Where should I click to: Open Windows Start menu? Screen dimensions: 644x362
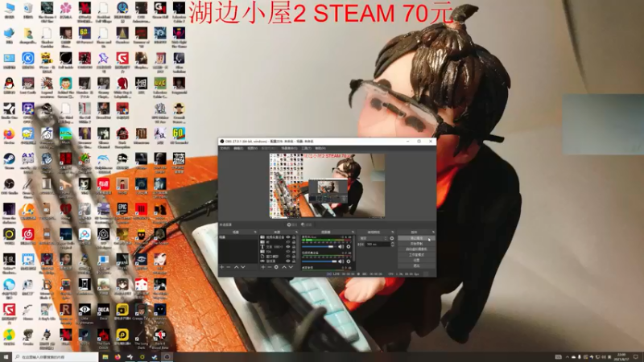click(x=6, y=357)
